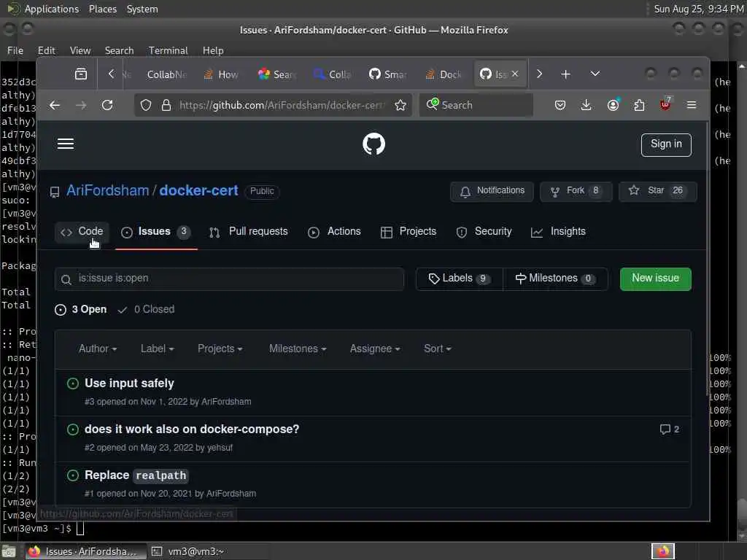Click Firefox back arrow button

pyautogui.click(x=55, y=105)
